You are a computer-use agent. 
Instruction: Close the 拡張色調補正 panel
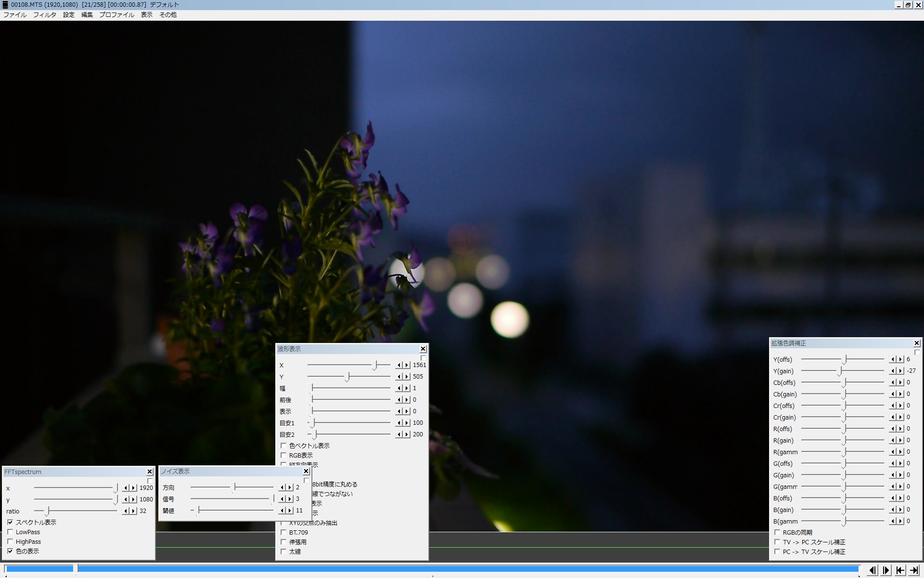[x=917, y=343]
